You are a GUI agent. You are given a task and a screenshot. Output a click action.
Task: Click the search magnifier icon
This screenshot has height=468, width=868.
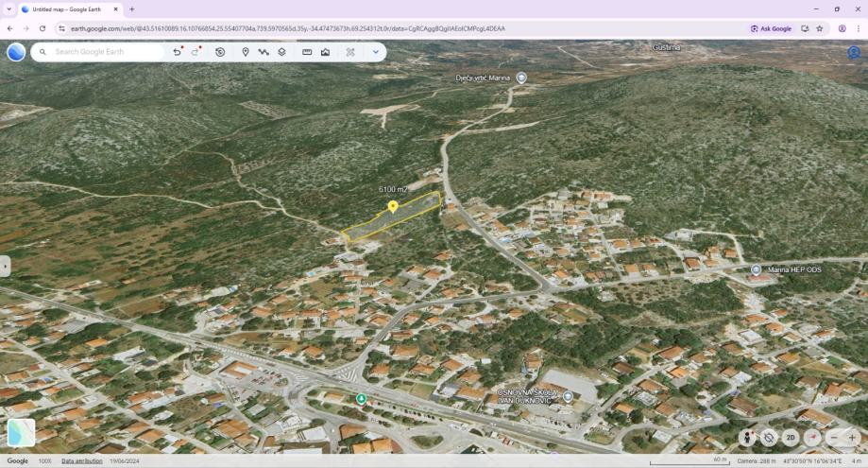43,52
